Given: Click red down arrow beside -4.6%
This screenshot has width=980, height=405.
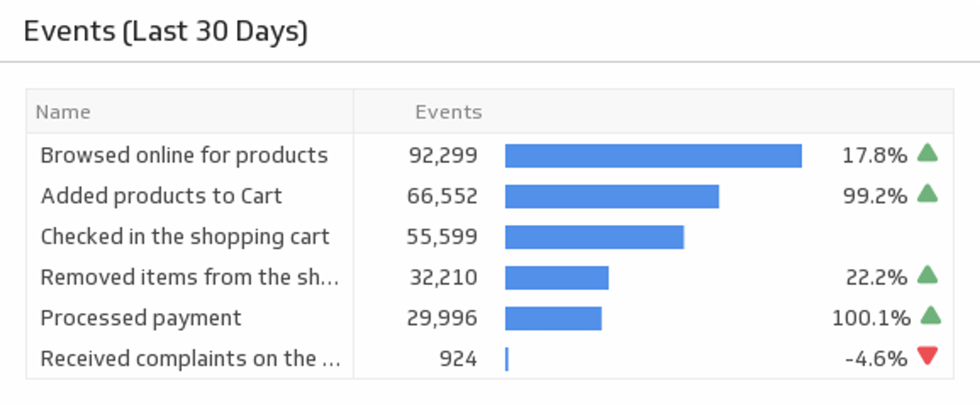Looking at the screenshot, I should (x=927, y=355).
